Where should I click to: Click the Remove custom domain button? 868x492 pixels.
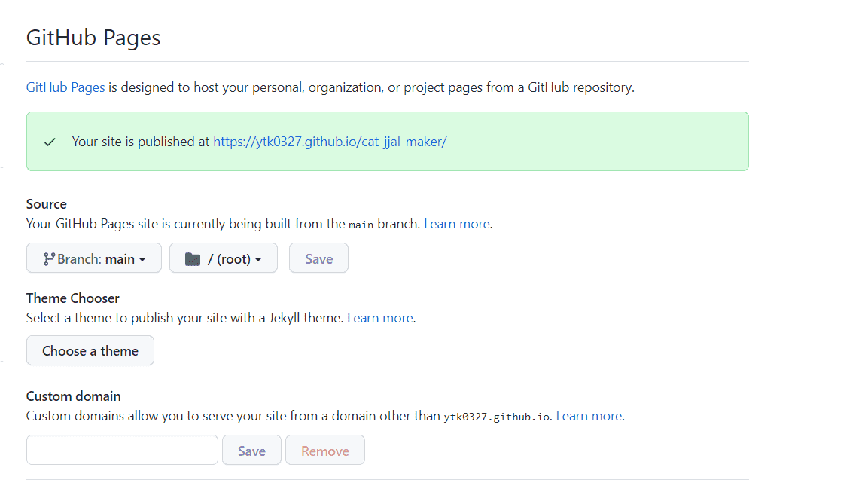click(325, 451)
